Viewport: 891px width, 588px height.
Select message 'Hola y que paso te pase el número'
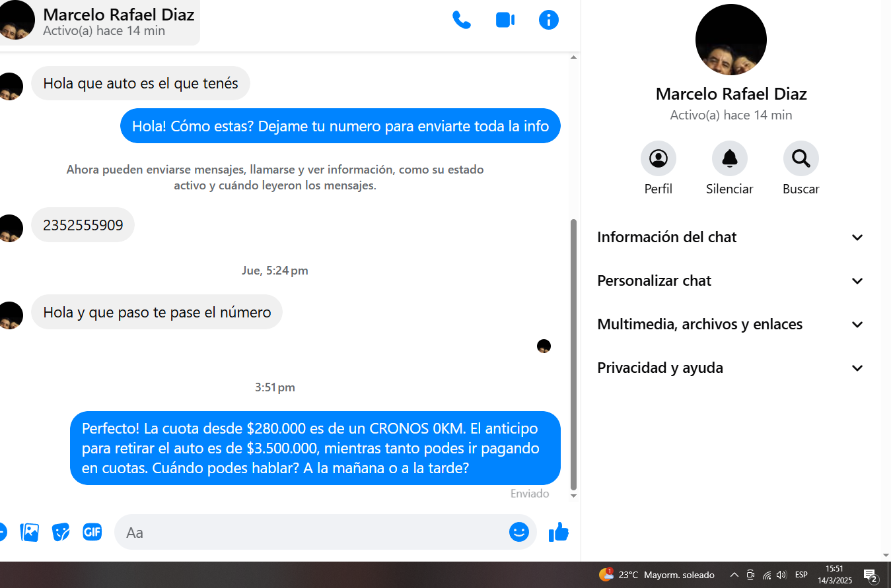pyautogui.click(x=157, y=312)
